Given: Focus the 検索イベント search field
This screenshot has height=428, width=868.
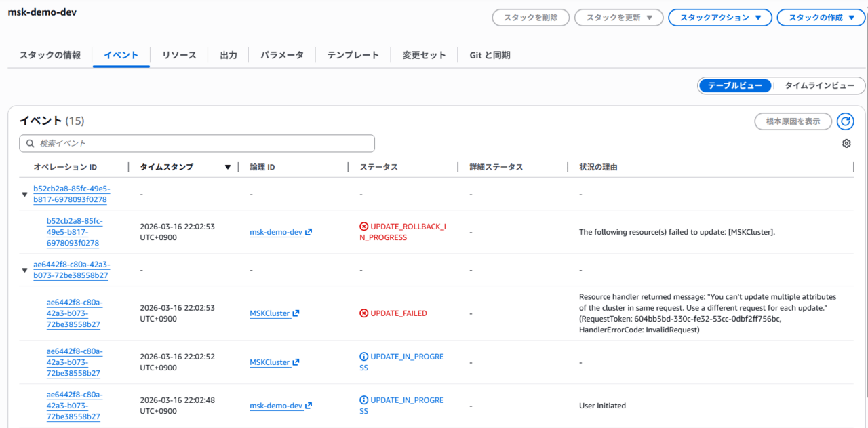Looking at the screenshot, I should coord(203,143).
